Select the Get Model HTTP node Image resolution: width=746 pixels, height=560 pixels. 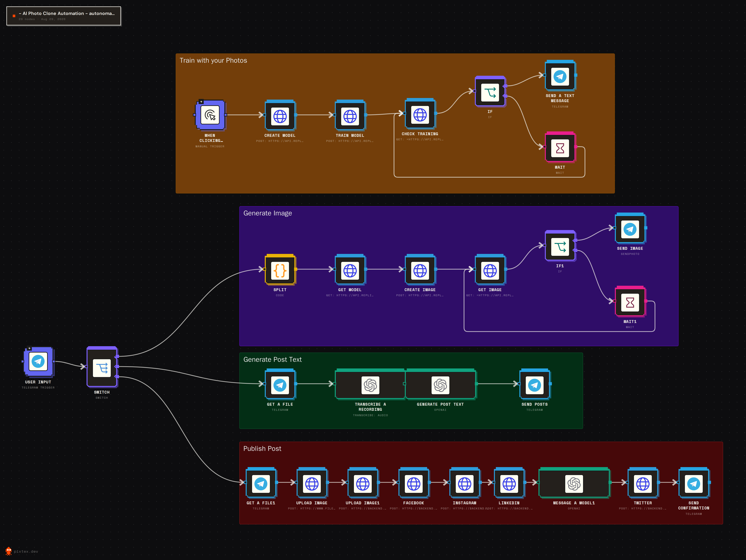(x=350, y=269)
